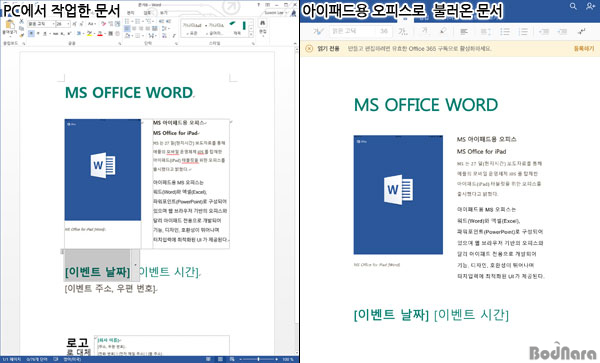Click the Search magnifier icon in iPad Word

[x=573, y=6]
